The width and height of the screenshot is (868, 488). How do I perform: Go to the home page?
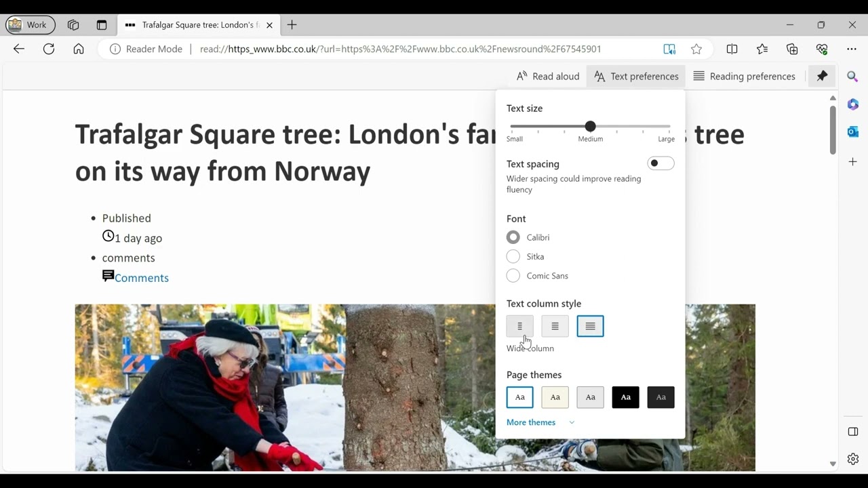pos(79,49)
